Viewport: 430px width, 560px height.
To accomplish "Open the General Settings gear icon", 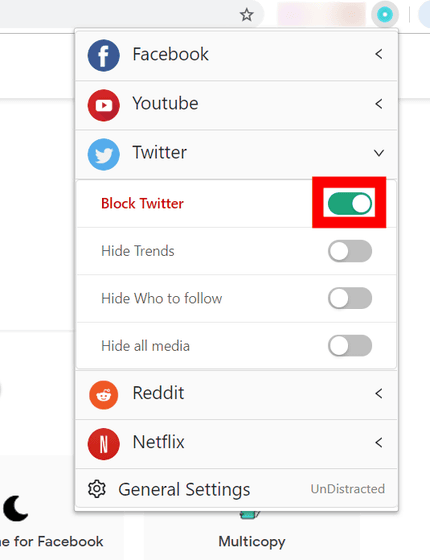I will 97,489.
